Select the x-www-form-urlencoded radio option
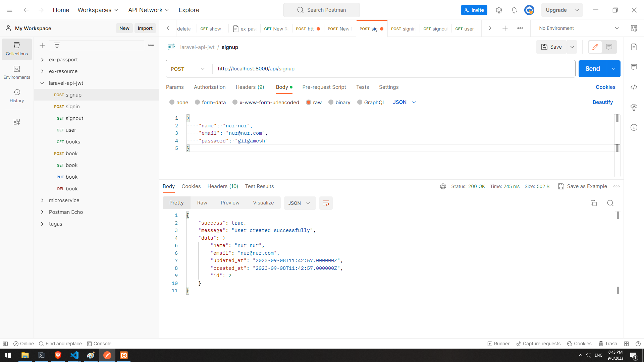Screen dimensions: 644x362 click(235, 102)
